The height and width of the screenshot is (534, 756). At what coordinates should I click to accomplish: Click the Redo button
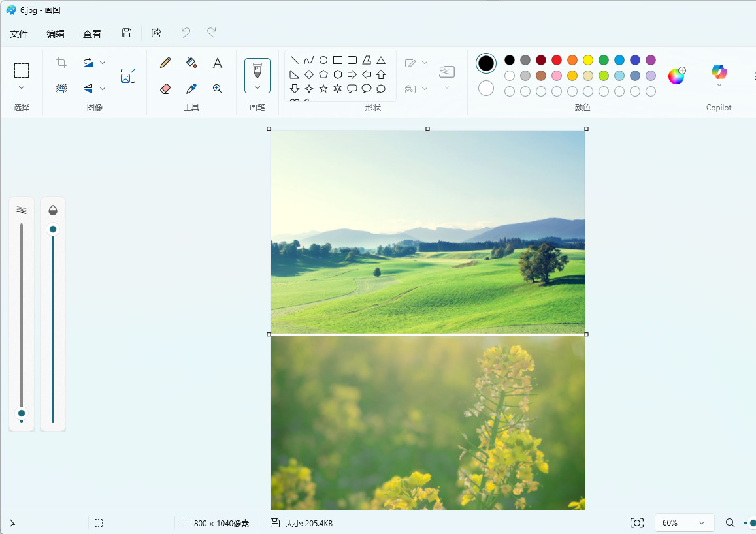[x=212, y=33]
